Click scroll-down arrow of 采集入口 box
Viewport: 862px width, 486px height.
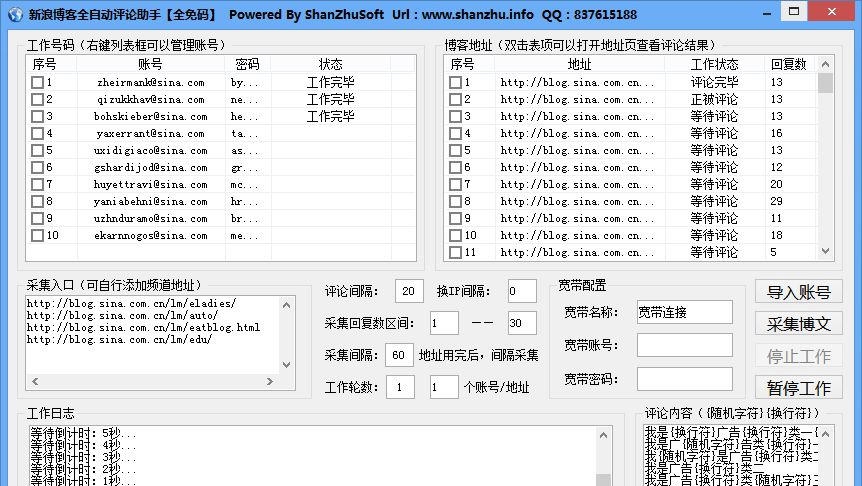(x=286, y=365)
